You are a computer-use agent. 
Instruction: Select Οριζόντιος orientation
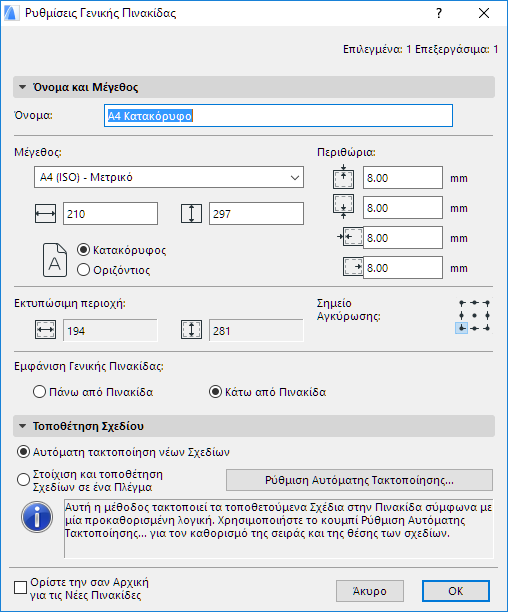tap(83, 270)
